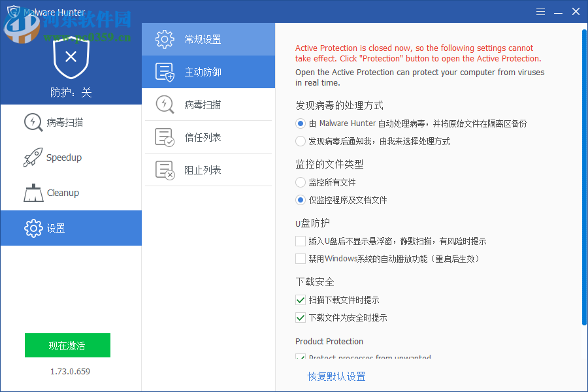This screenshot has height=392, width=588.
Task: Click the 现在激活 activation button
Action: [x=67, y=345]
